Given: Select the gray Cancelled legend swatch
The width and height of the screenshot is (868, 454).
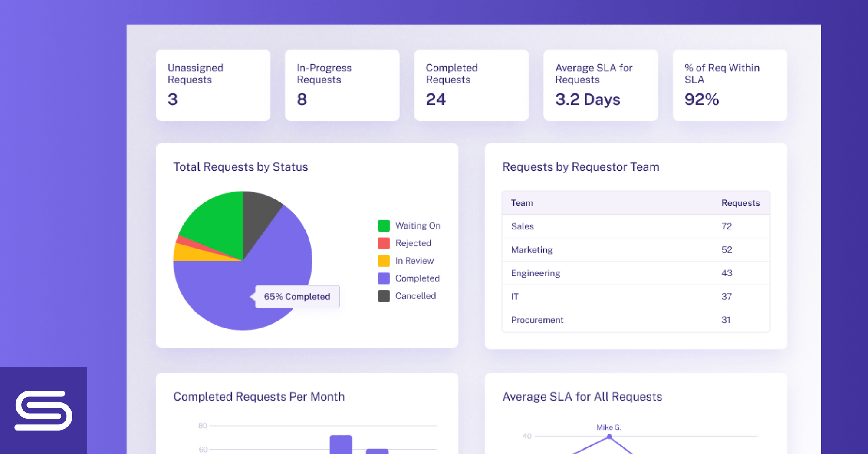Looking at the screenshot, I should [384, 296].
